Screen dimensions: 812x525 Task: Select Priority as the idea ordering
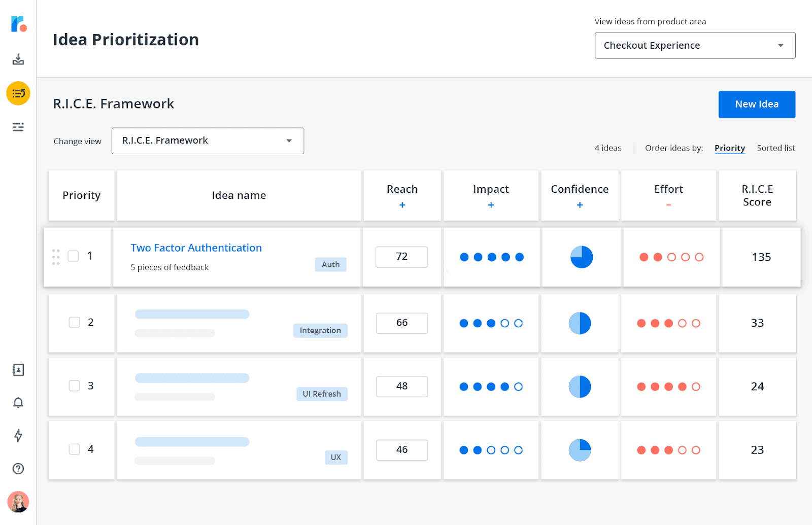point(730,148)
